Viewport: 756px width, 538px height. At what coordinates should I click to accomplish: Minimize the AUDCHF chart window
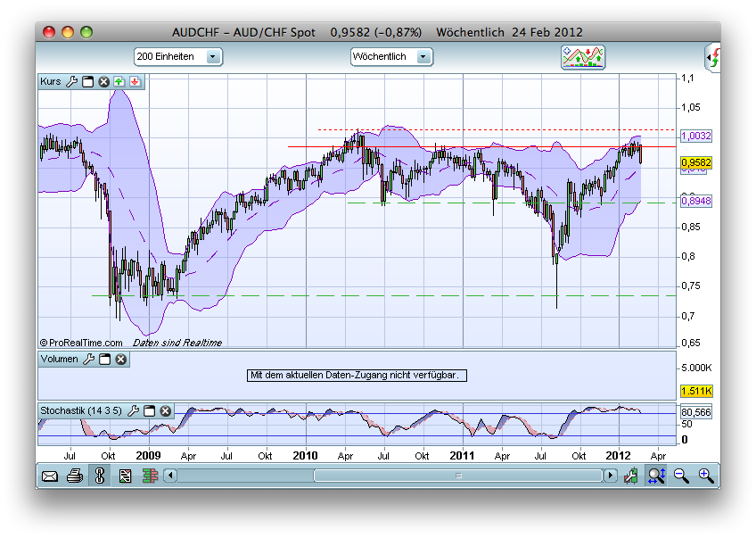coord(68,32)
